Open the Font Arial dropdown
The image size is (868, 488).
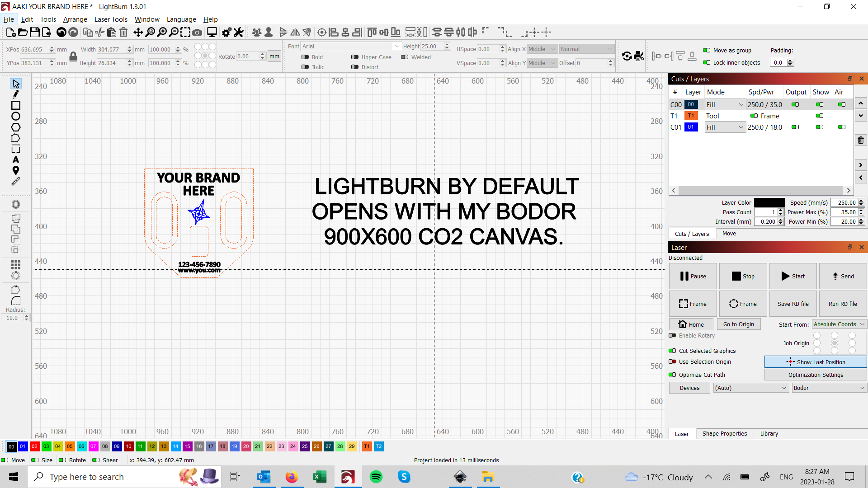click(351, 46)
